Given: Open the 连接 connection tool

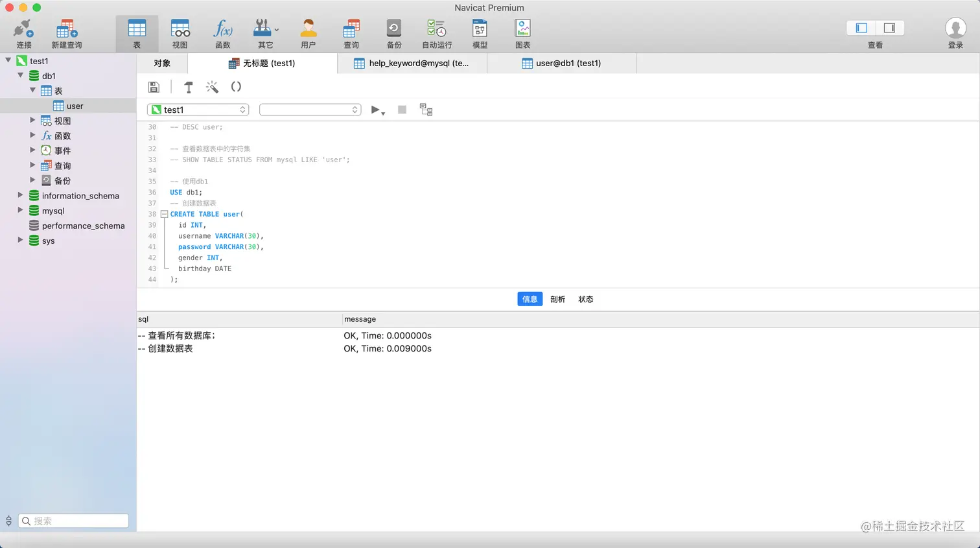Looking at the screenshot, I should tap(23, 34).
